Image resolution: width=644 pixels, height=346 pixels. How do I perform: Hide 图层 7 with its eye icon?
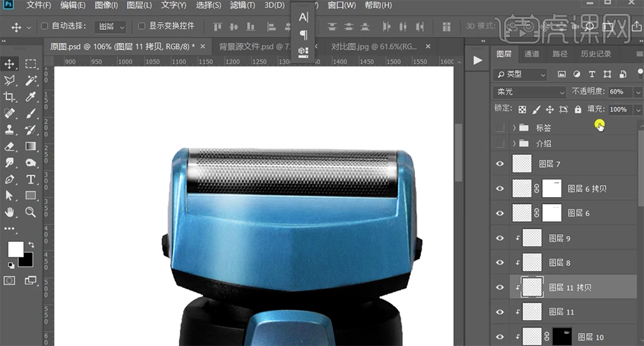coord(500,164)
